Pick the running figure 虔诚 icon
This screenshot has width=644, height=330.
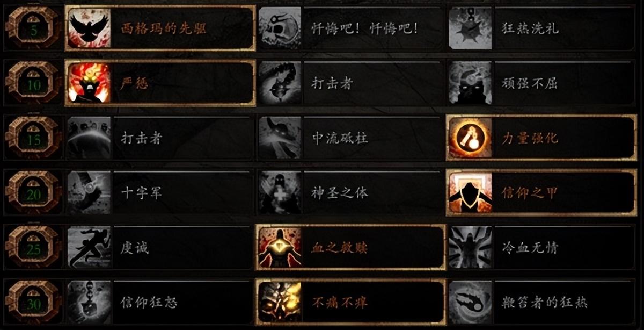(x=89, y=248)
